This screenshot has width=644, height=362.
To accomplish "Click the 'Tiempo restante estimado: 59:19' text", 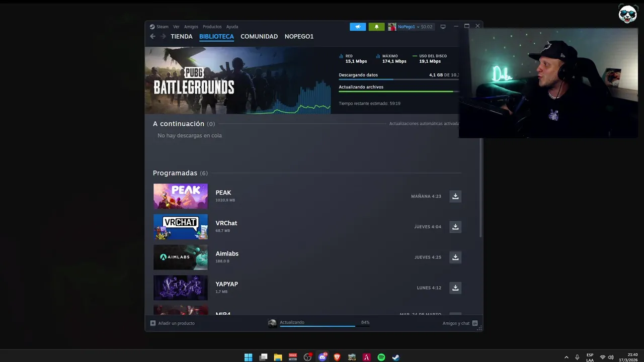I will (369, 104).
